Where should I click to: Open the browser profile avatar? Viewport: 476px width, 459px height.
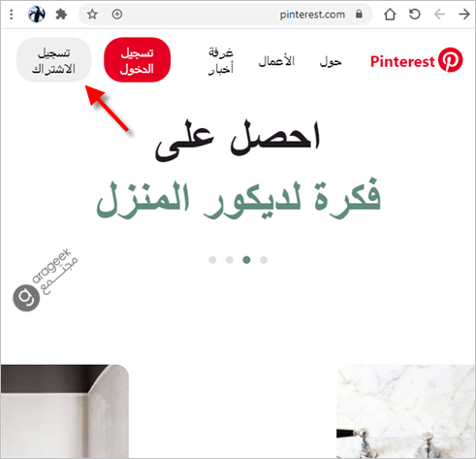(37, 15)
